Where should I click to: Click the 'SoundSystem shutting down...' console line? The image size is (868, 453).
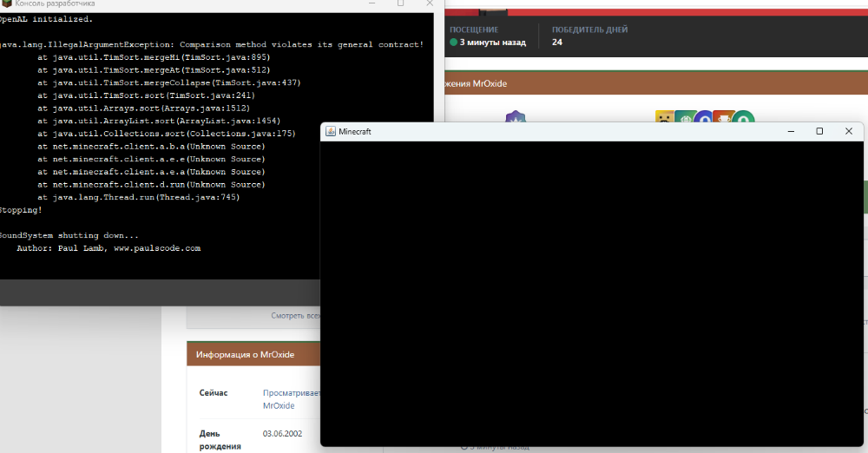pyautogui.click(x=69, y=235)
